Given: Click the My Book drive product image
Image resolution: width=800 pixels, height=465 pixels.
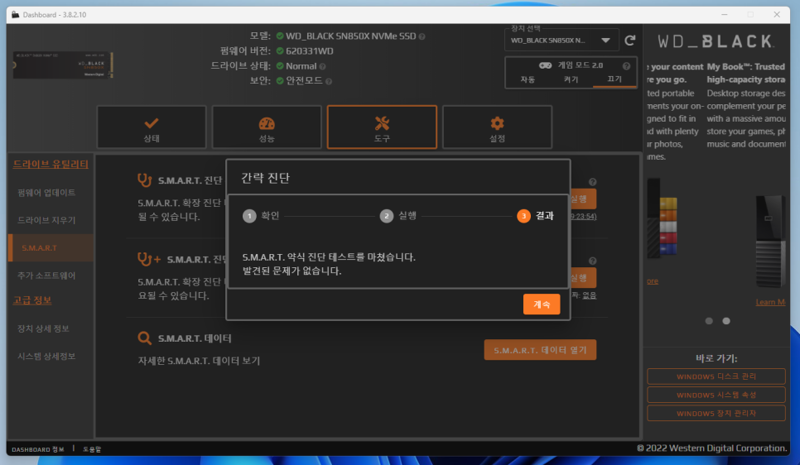Looking at the screenshot, I should 769,241.
